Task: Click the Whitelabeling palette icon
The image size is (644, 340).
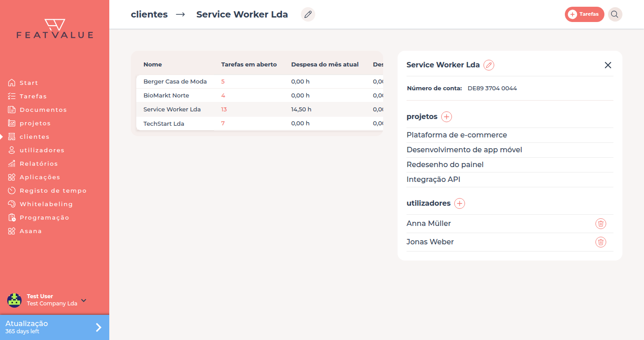Action: point(12,204)
